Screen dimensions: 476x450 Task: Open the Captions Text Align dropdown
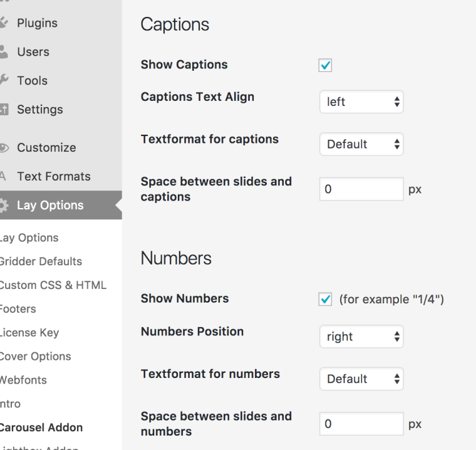click(361, 102)
